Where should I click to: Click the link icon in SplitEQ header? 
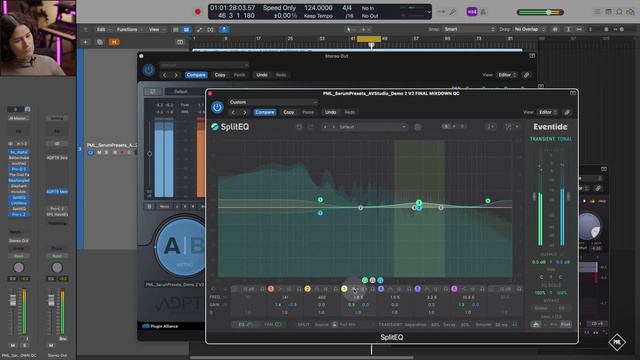pos(567,112)
